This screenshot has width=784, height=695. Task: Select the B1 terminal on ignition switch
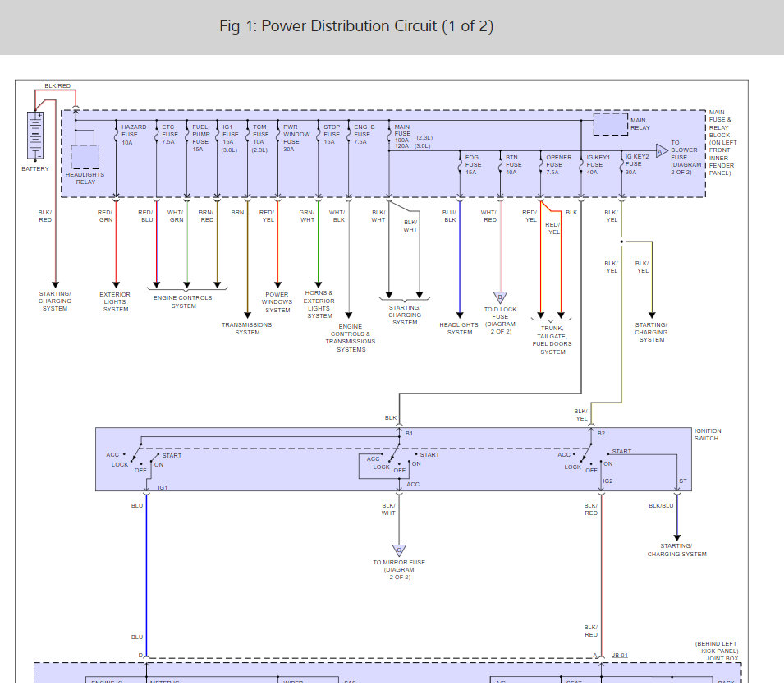(409, 433)
